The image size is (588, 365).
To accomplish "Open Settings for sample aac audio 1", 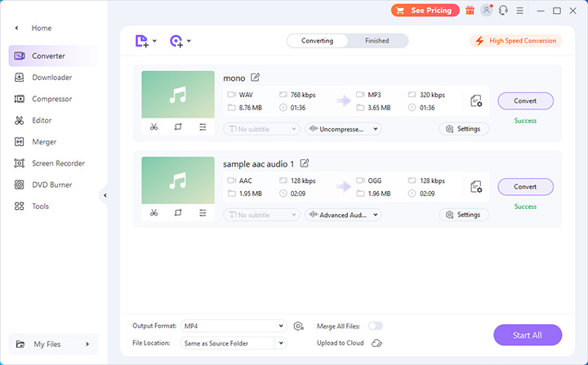I will coord(464,215).
